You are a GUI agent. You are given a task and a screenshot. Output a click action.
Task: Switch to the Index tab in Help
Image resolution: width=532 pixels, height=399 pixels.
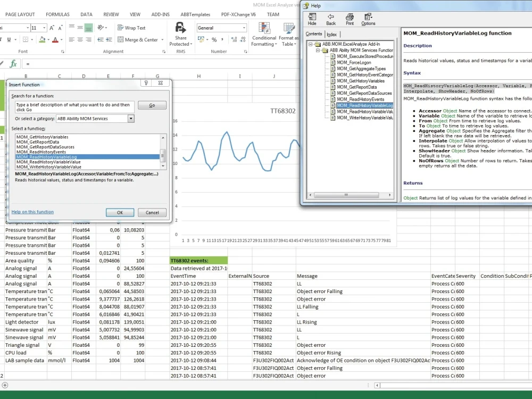pyautogui.click(x=332, y=34)
